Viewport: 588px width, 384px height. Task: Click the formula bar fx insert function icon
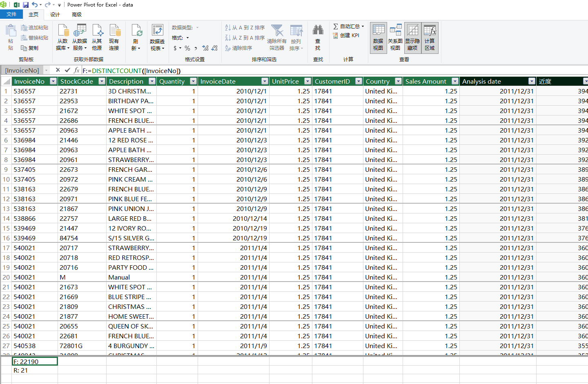click(76, 70)
